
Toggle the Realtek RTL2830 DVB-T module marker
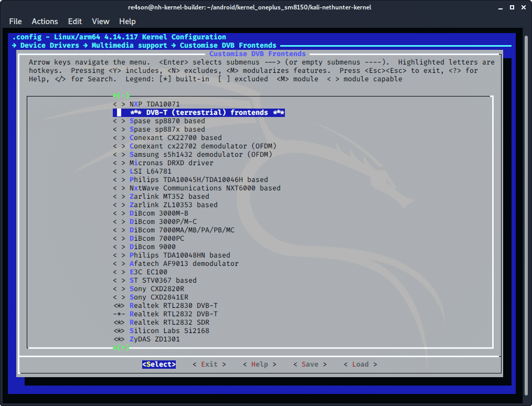click(x=119, y=305)
